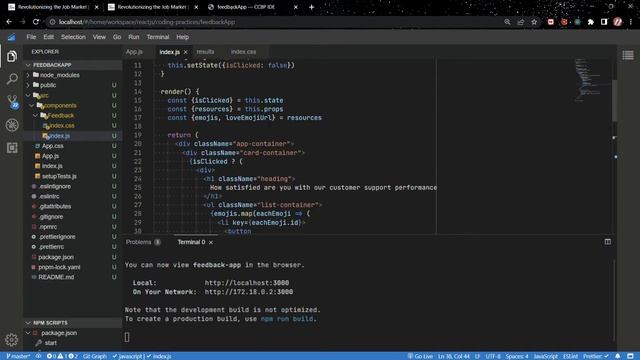Click the editor vertical scrollbar
Screen dimensions: 640x360
[x=614, y=100]
